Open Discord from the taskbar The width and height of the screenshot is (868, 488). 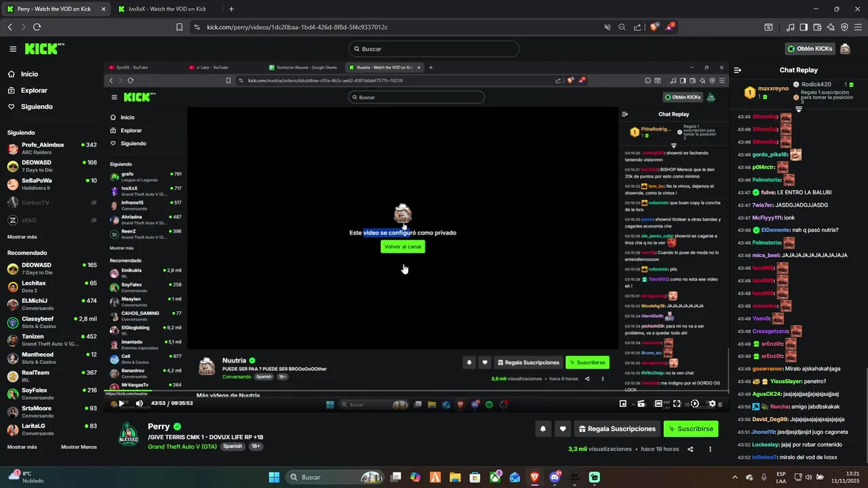pos(555,477)
